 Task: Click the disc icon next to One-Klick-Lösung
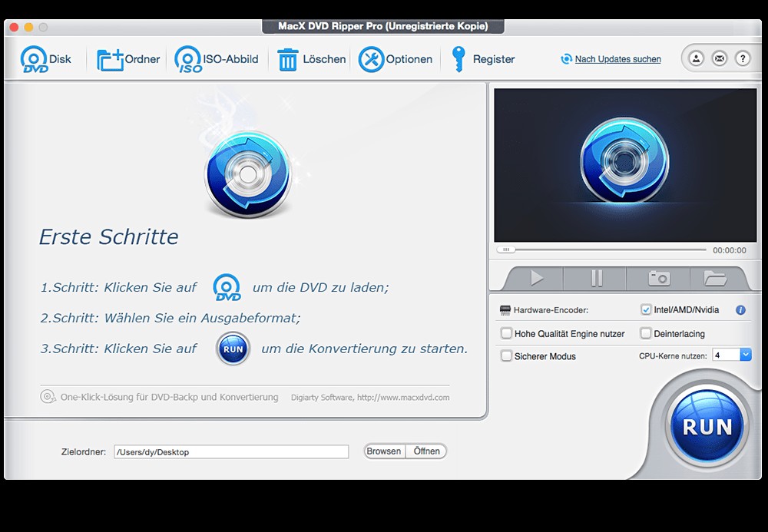point(48,396)
